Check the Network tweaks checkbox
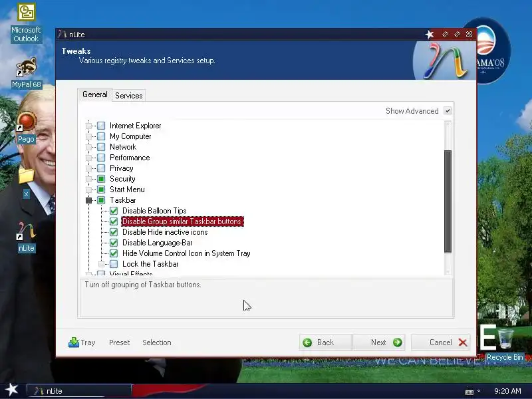 click(x=101, y=147)
